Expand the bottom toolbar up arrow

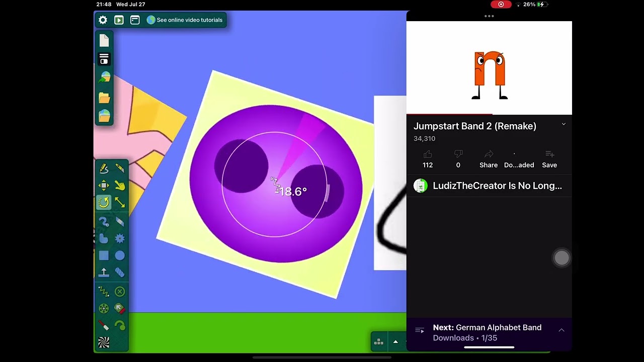395,342
